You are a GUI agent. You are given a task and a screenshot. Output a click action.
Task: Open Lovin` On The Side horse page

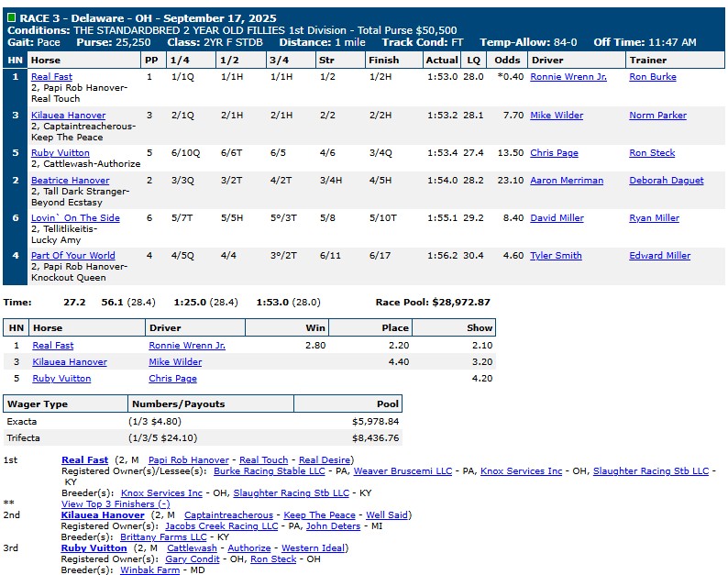(75, 218)
